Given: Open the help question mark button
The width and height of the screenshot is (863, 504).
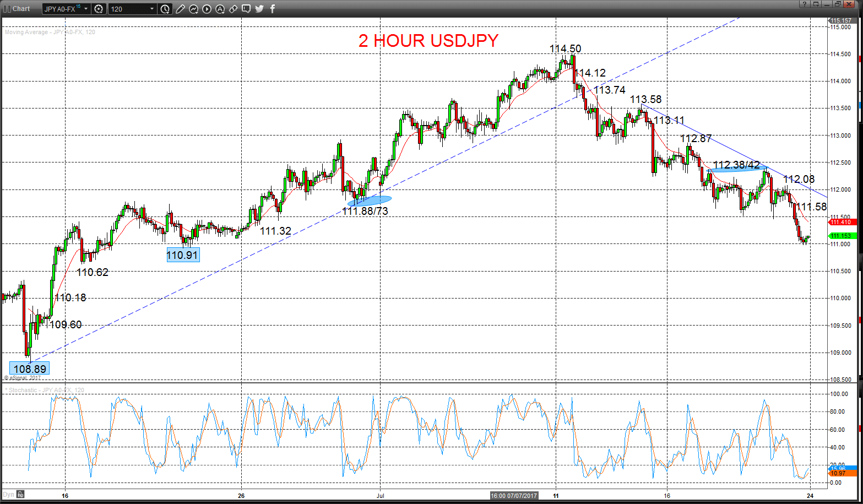Looking at the screenshot, I should 805,4.
